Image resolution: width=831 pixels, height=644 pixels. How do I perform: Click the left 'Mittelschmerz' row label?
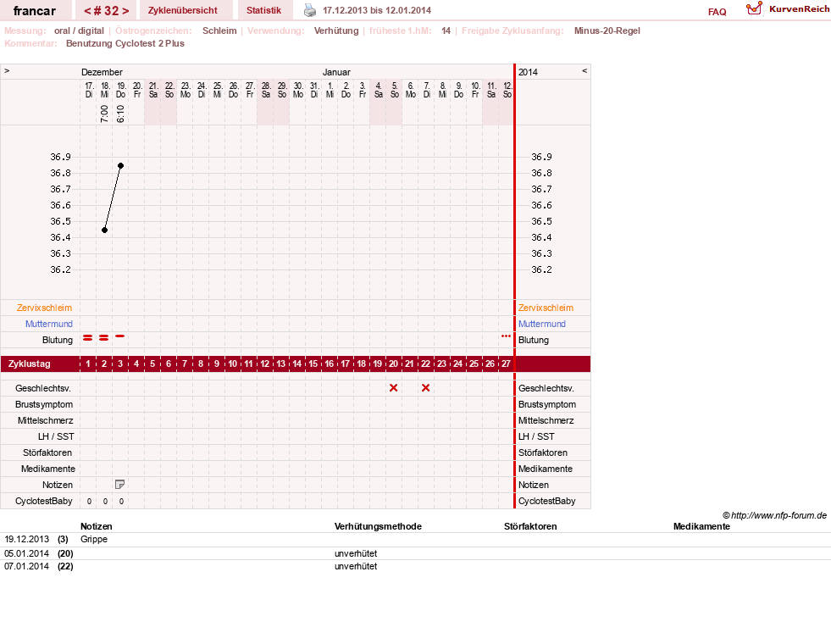[45, 420]
